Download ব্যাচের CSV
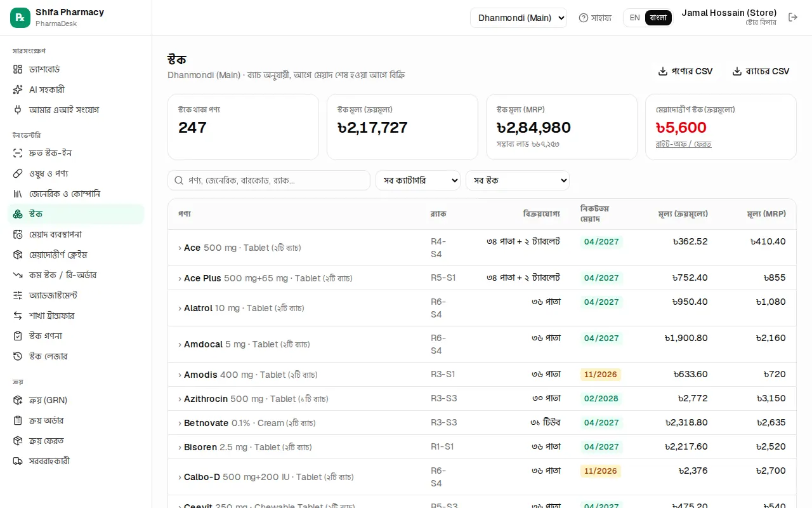 coord(761,71)
